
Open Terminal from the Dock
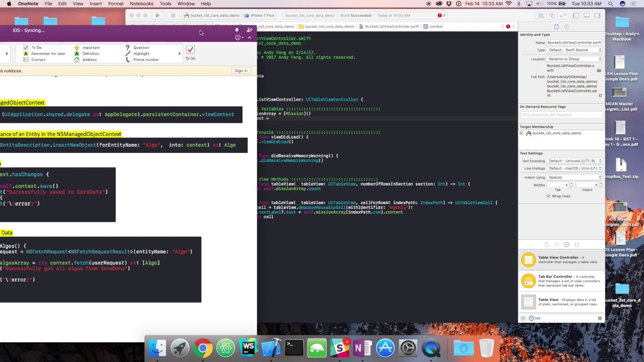294,348
